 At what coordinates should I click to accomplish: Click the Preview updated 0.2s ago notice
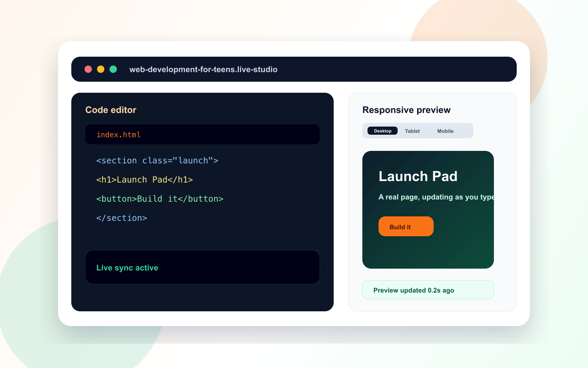[428, 290]
